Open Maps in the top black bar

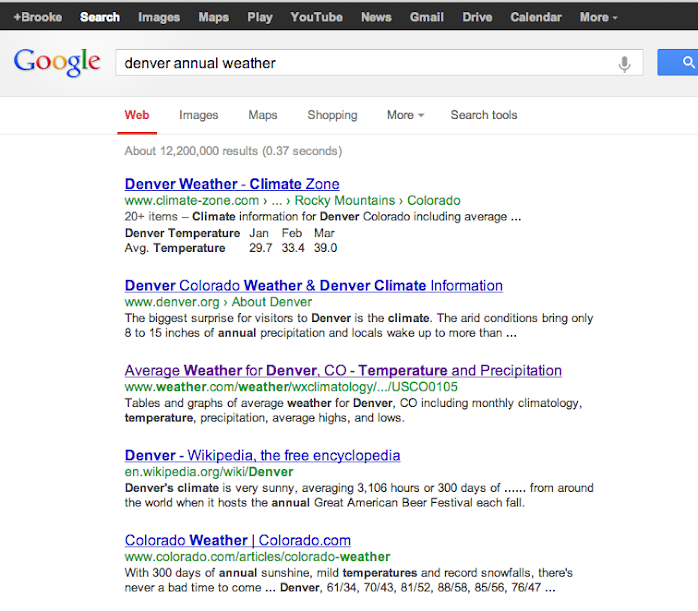pos(214,17)
